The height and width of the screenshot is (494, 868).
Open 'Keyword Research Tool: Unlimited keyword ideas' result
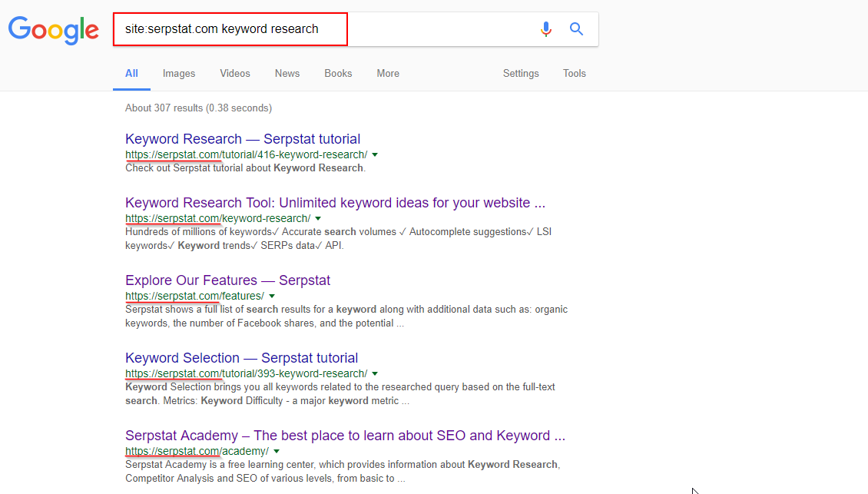335,203
